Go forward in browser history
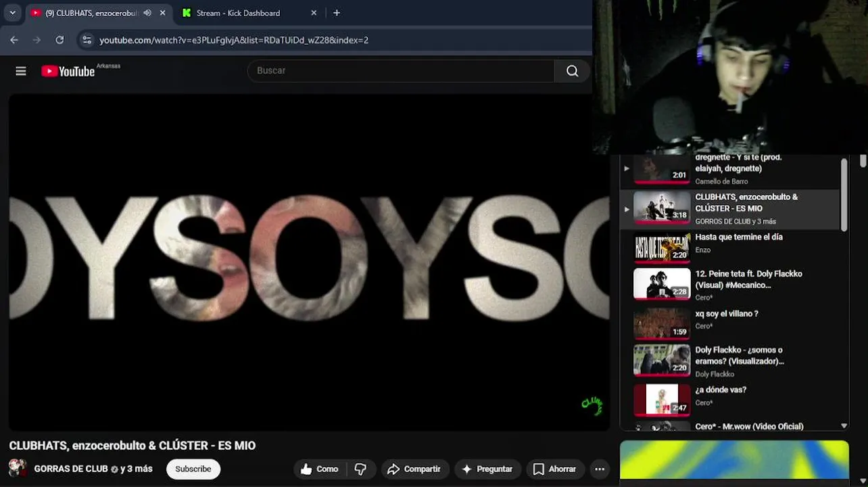868x487 pixels. [x=37, y=40]
